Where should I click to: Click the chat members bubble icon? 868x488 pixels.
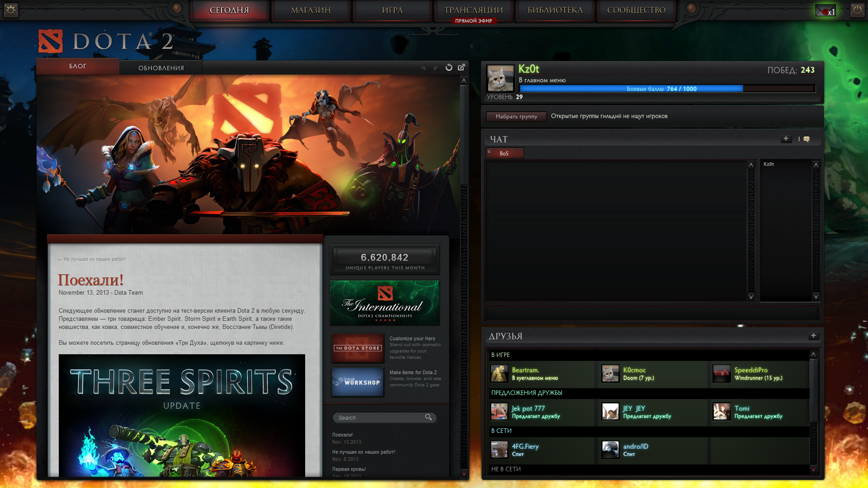tap(807, 139)
